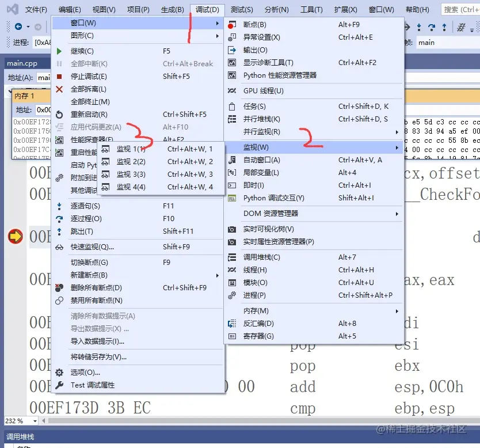Screen dimensions: 480x448
Task: Click the breakpoints window red dot icon
Action: coord(232,25)
